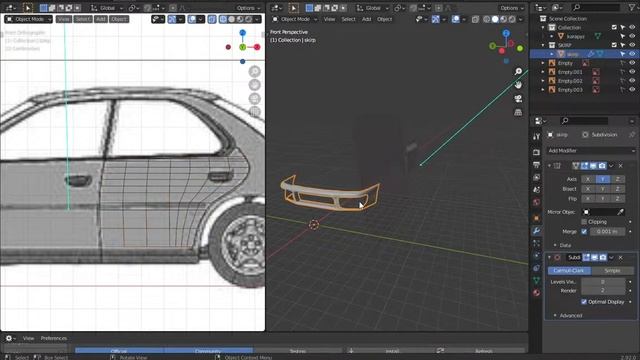Viewport: 640px width, 360px height.
Task: Open Scene properties tab icon
Action: tap(536, 190)
